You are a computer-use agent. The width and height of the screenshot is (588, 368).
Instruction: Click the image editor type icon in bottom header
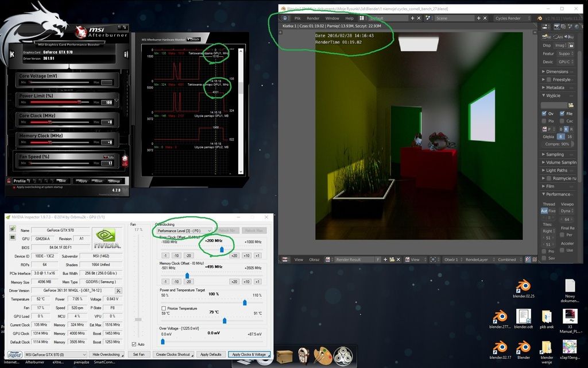(x=285, y=259)
